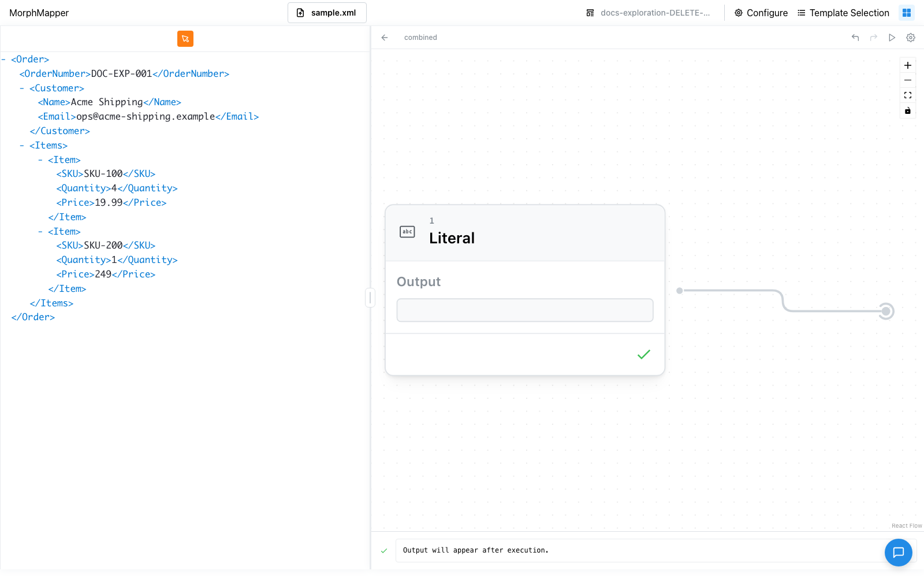924x578 pixels.
Task: Click the flow end target node circle
Action: click(x=886, y=312)
